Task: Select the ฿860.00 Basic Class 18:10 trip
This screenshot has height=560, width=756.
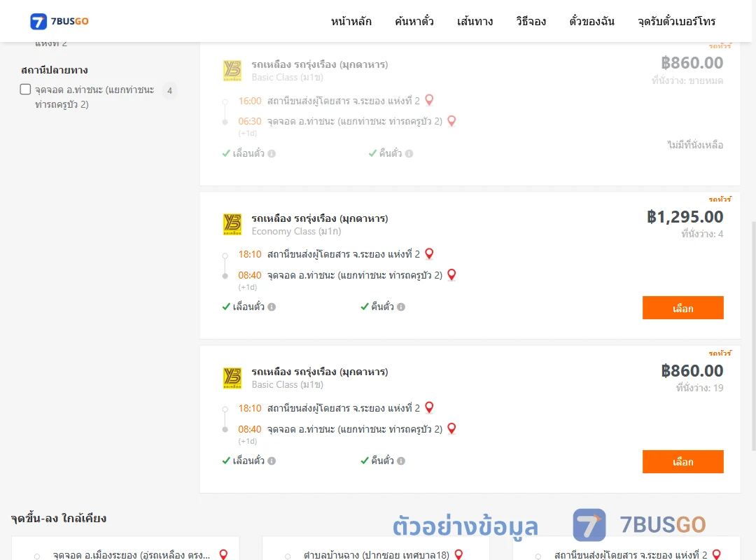Action: point(682,461)
